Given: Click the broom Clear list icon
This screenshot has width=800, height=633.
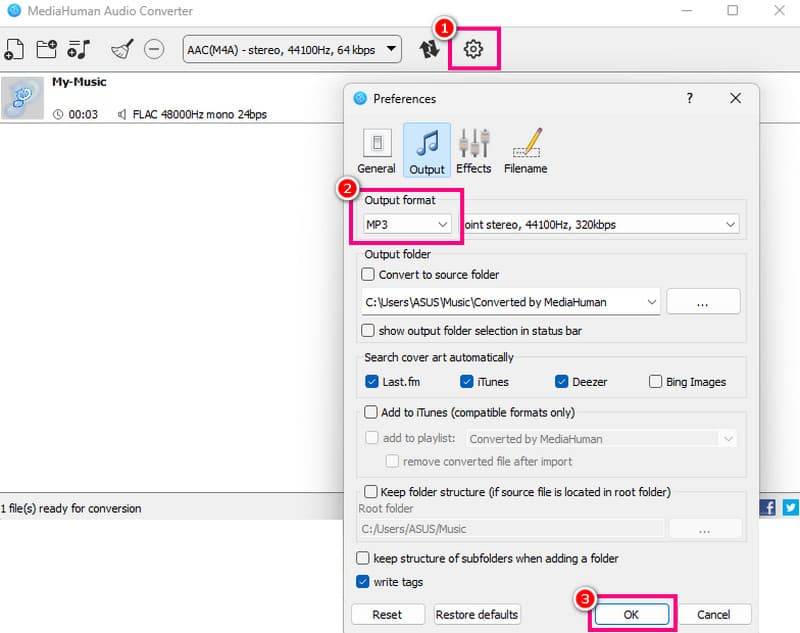Looking at the screenshot, I should click(122, 49).
